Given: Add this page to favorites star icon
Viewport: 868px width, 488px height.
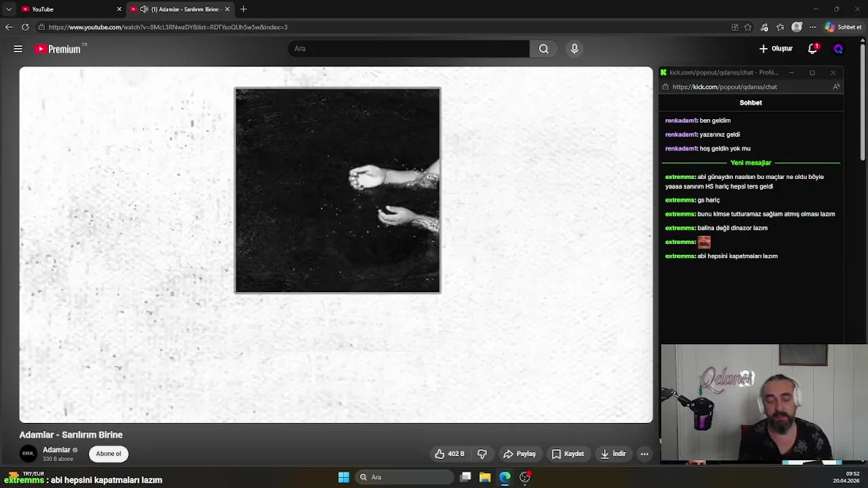Looking at the screenshot, I should coord(748,27).
